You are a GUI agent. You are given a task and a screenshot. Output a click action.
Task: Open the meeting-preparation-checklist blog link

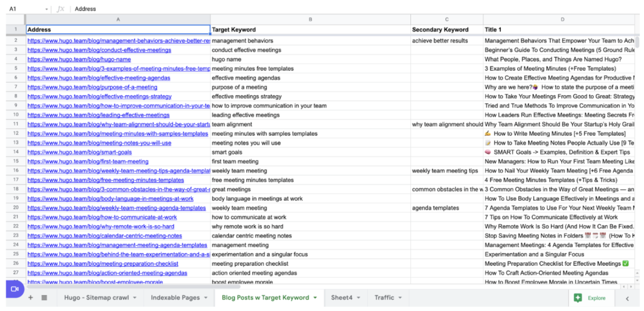(103, 263)
